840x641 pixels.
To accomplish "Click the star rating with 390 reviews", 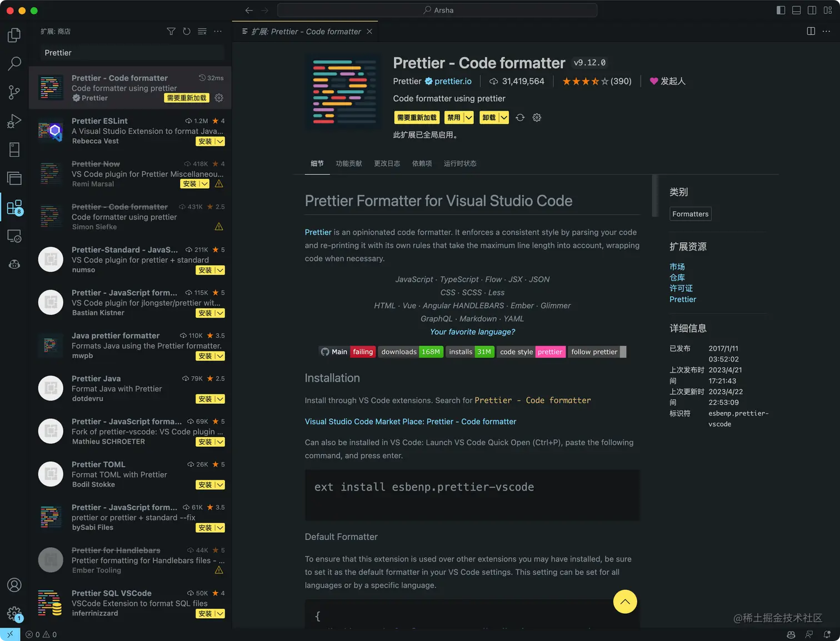I will coord(597,81).
